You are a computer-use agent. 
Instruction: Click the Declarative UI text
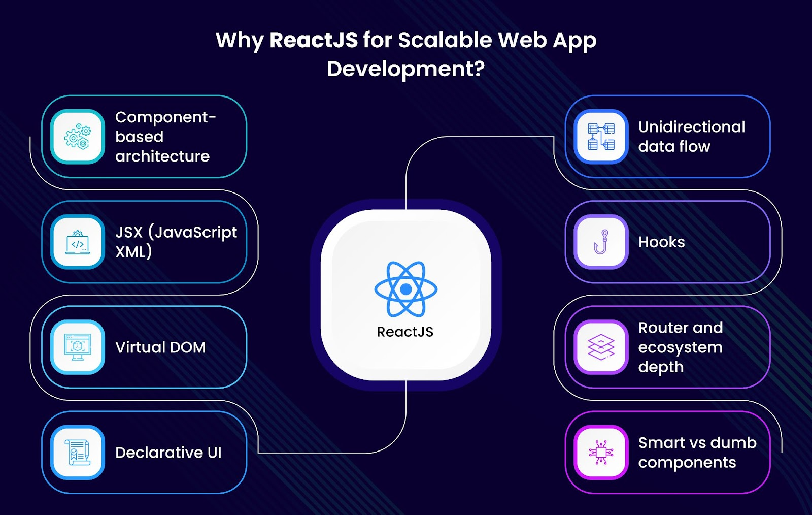coord(168,453)
